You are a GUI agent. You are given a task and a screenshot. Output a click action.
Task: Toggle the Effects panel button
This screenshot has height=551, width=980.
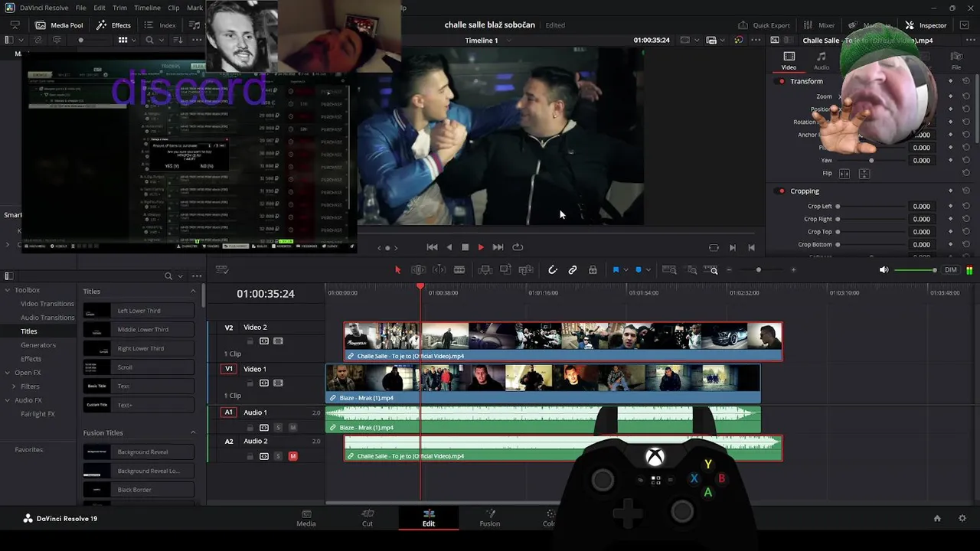[x=113, y=25]
